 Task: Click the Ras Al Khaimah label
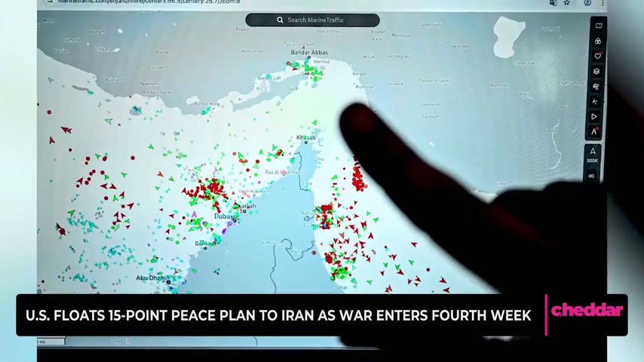coord(282,172)
